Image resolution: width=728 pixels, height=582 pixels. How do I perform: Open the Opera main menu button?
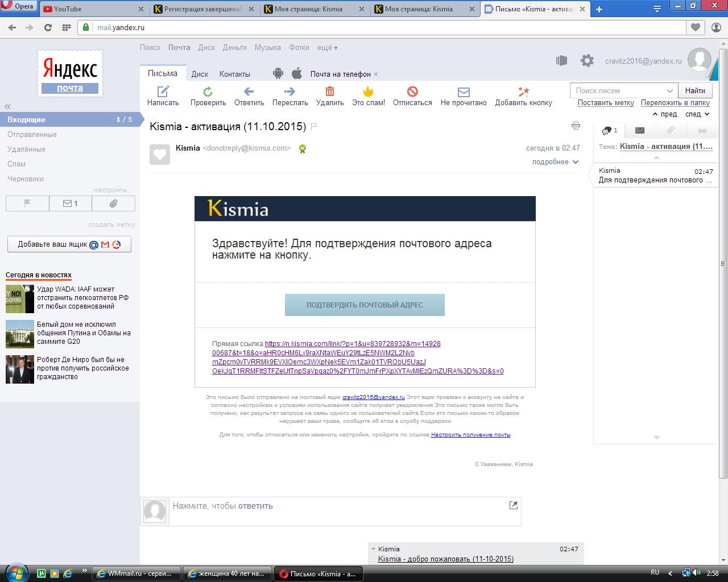pyautogui.click(x=19, y=7)
